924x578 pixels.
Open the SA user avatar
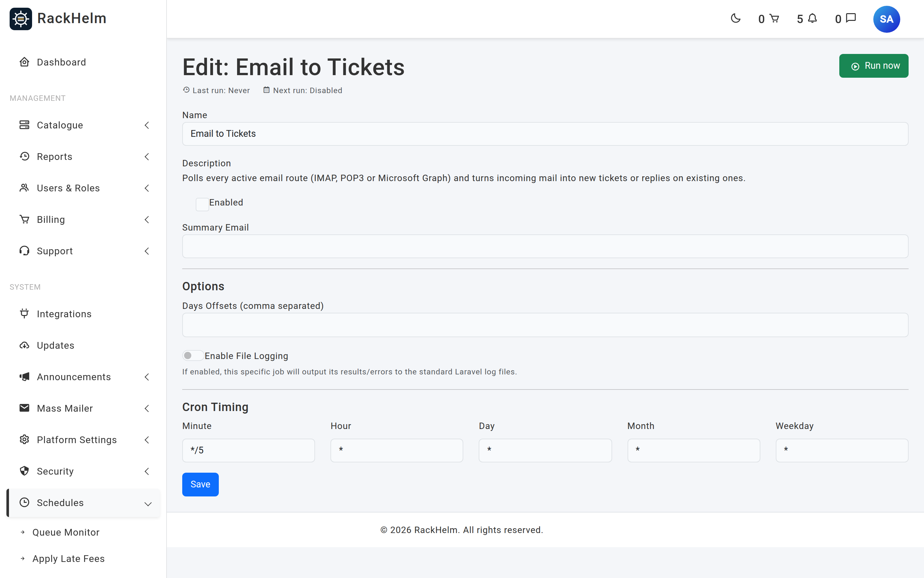click(x=886, y=19)
